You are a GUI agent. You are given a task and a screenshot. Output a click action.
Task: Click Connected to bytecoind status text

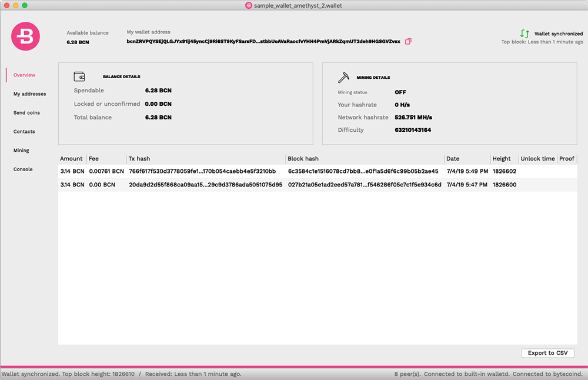coord(547,374)
